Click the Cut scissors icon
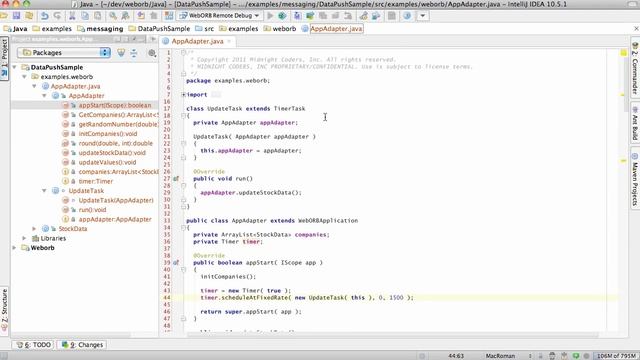640x360 pixels. click(72, 16)
